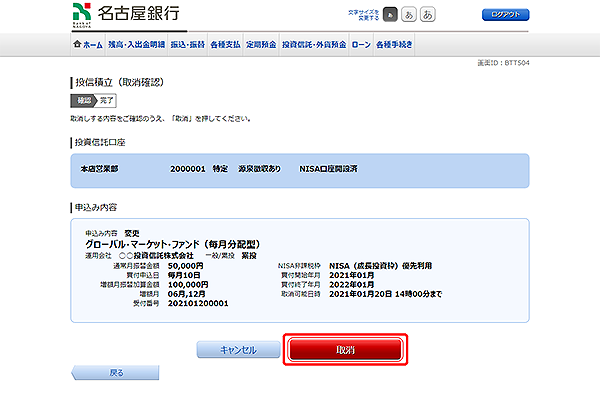This screenshot has height=398, width=600.
Task: Click the start month 2021年01月
Action: click(x=352, y=275)
